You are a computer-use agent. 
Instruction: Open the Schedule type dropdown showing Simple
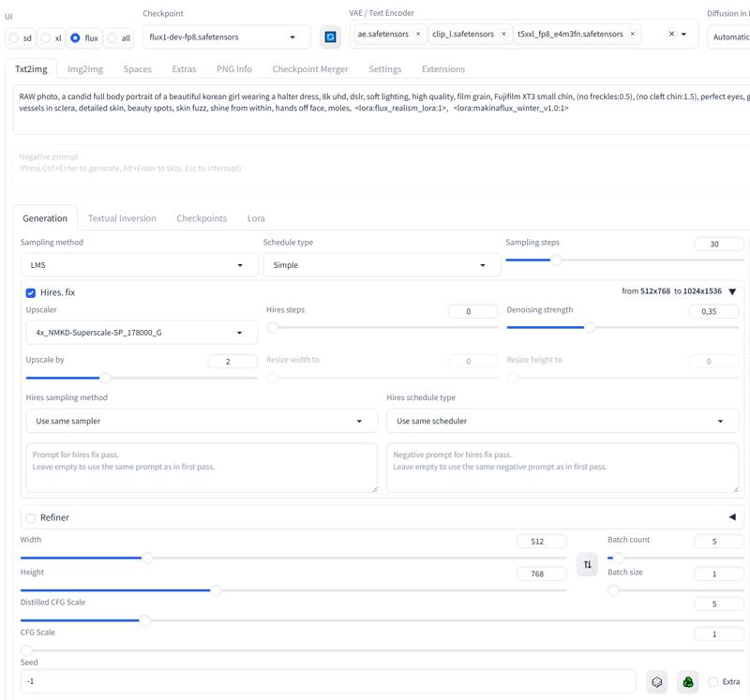click(382, 265)
